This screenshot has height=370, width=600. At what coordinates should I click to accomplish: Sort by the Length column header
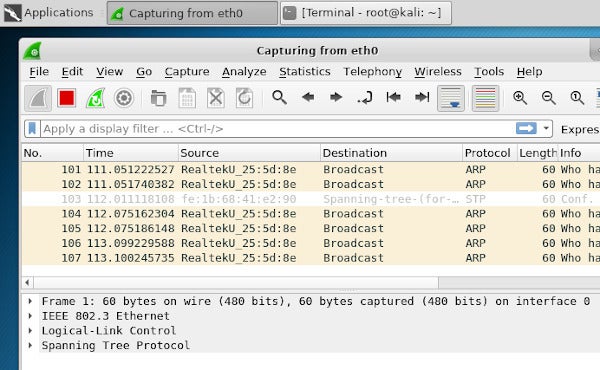pos(538,153)
